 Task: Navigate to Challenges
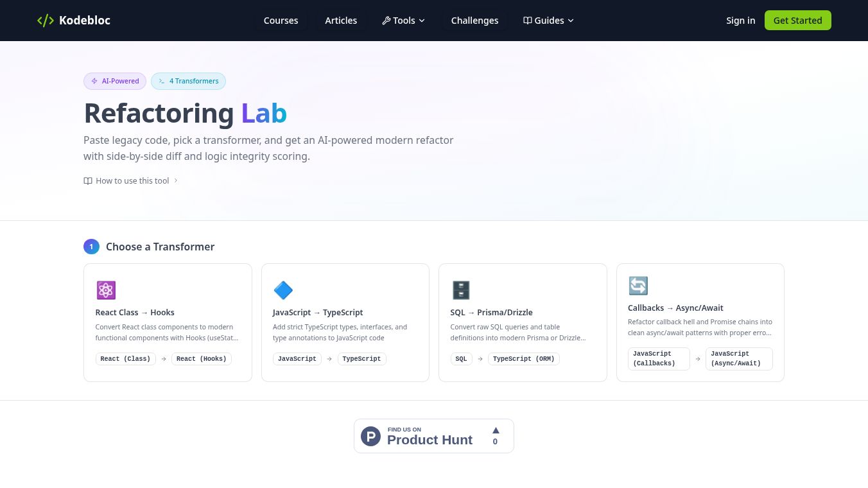[474, 21]
